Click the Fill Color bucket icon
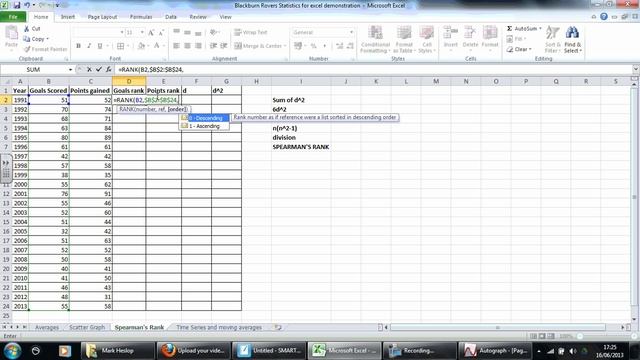 141,46
